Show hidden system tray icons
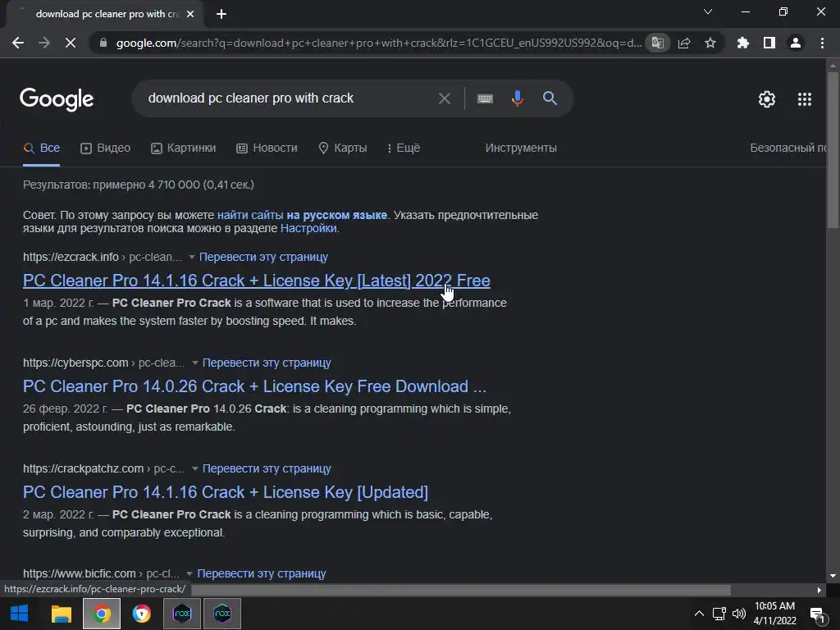Viewport: 840px width, 630px height. tap(699, 614)
